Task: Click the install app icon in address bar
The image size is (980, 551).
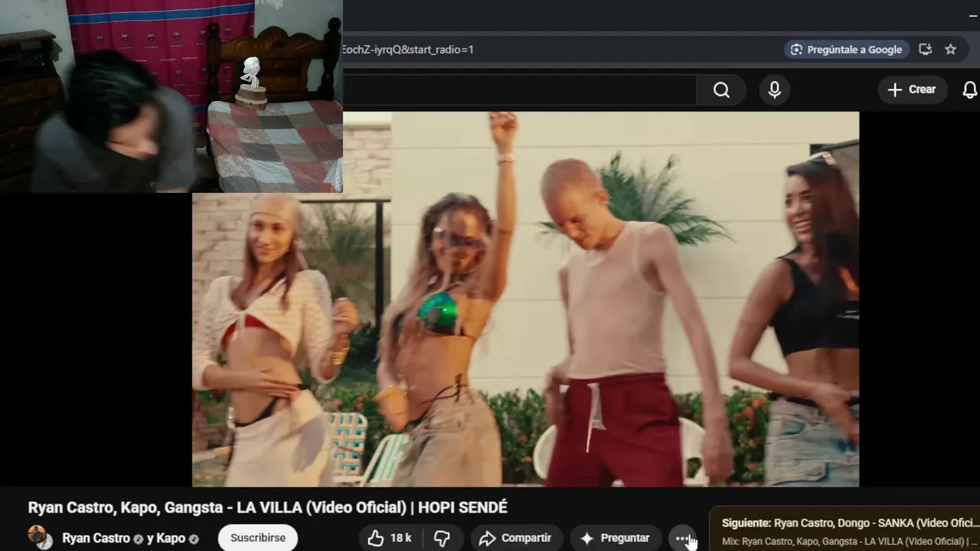Action: (925, 50)
